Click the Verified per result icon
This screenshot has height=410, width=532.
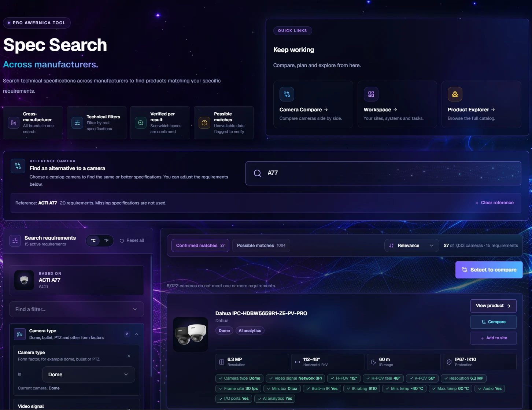[141, 123]
